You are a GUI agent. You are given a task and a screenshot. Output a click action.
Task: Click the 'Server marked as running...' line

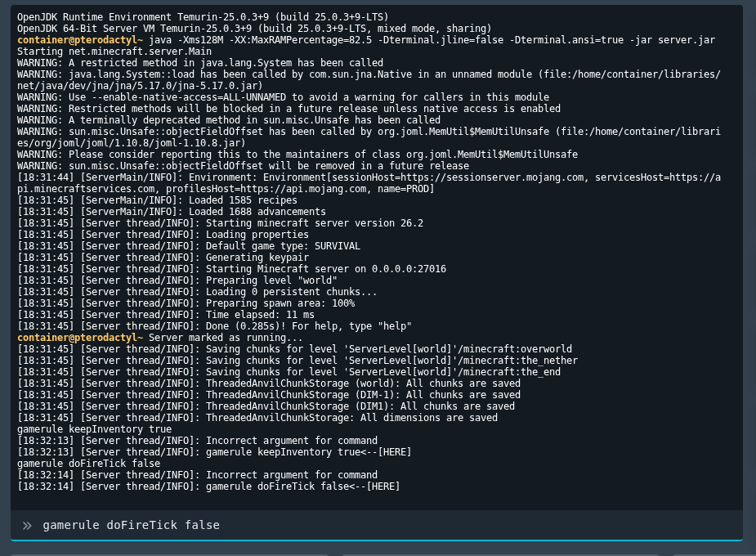click(160, 338)
